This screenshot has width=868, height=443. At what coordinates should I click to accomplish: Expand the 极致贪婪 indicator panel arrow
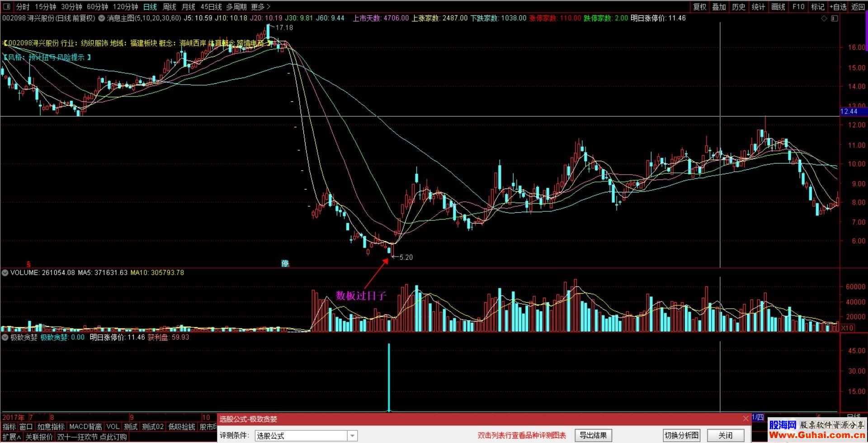[5, 338]
